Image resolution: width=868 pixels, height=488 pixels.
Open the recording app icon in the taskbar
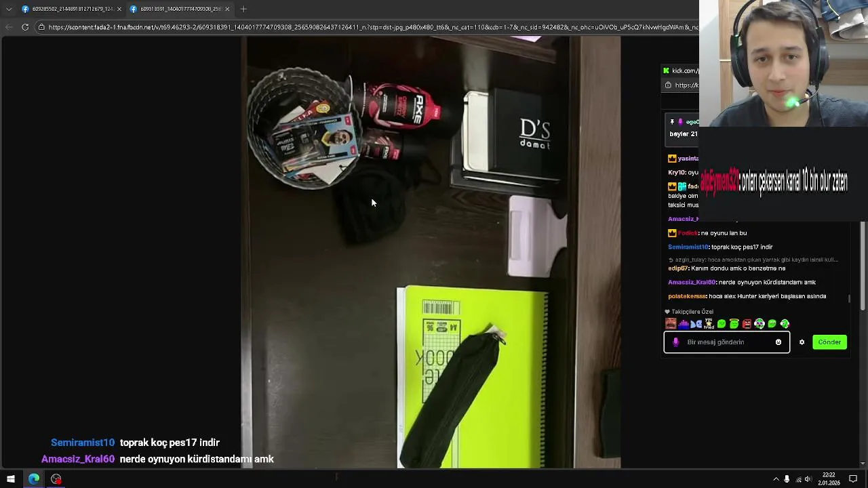click(56, 479)
